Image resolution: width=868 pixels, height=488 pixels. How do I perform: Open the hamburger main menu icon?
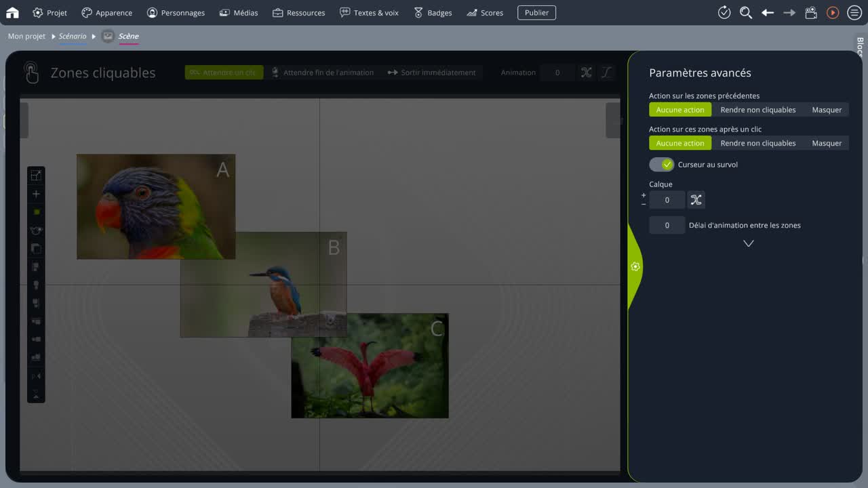(854, 12)
